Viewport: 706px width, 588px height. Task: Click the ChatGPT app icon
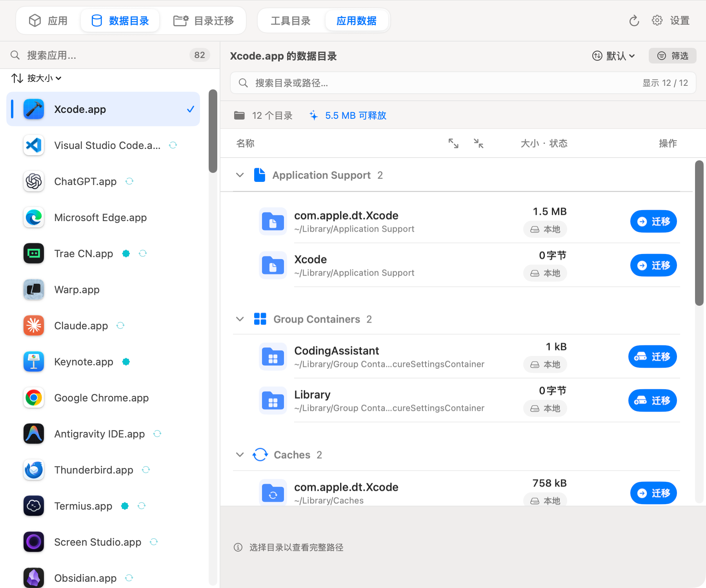(34, 181)
